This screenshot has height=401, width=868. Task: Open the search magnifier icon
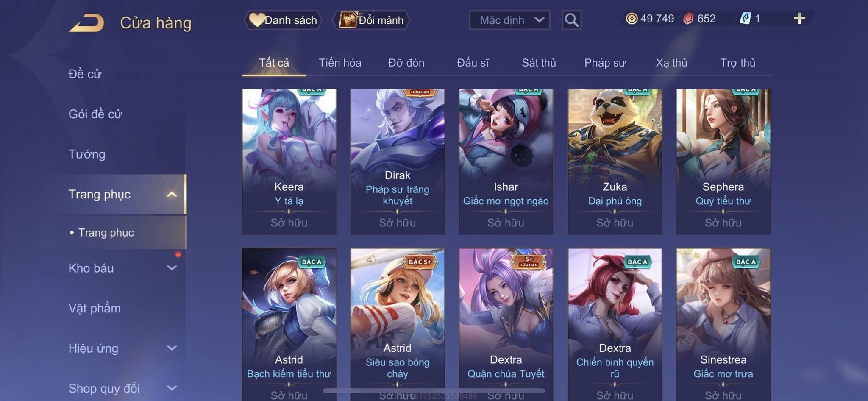click(x=571, y=20)
